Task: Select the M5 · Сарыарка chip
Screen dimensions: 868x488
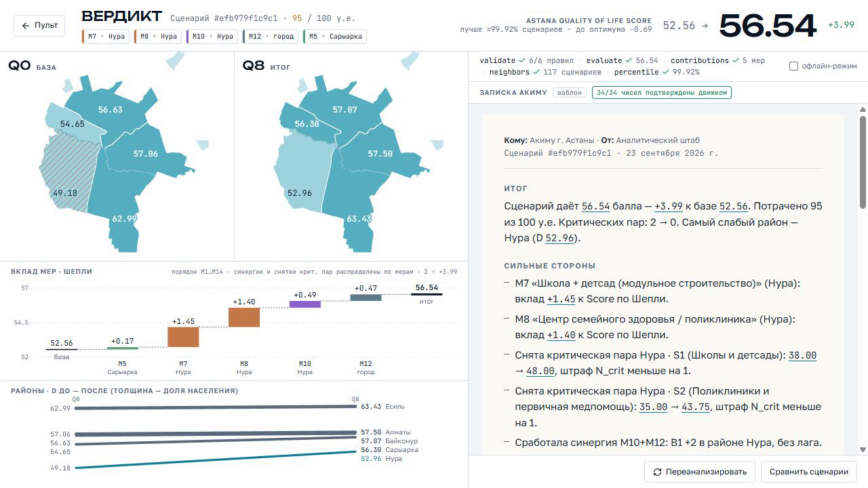Action: (335, 37)
